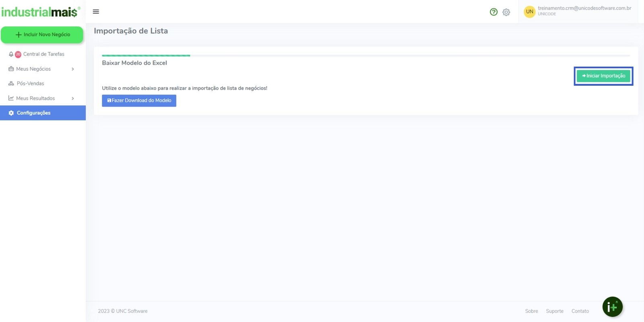Click Fazer Download do Modelo button

tap(139, 101)
